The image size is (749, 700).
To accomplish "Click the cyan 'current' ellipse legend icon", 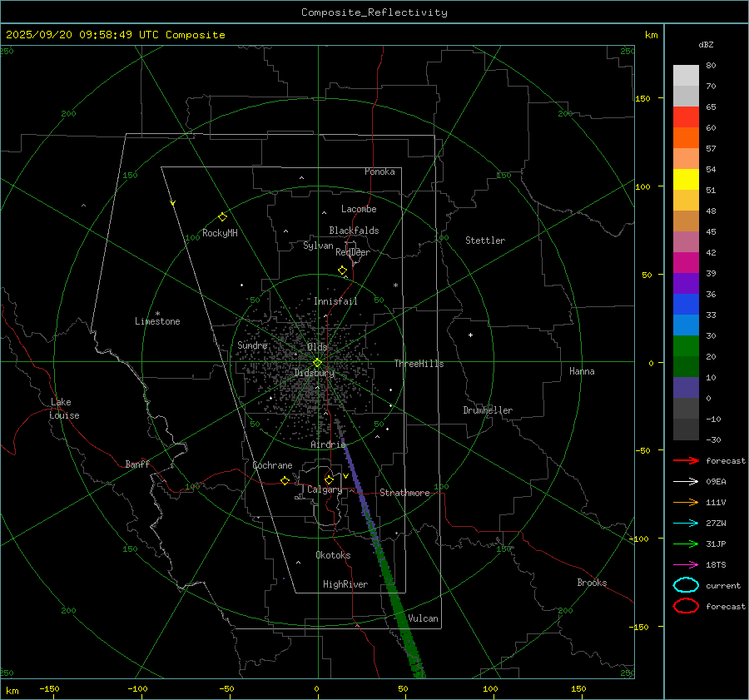I will (686, 585).
